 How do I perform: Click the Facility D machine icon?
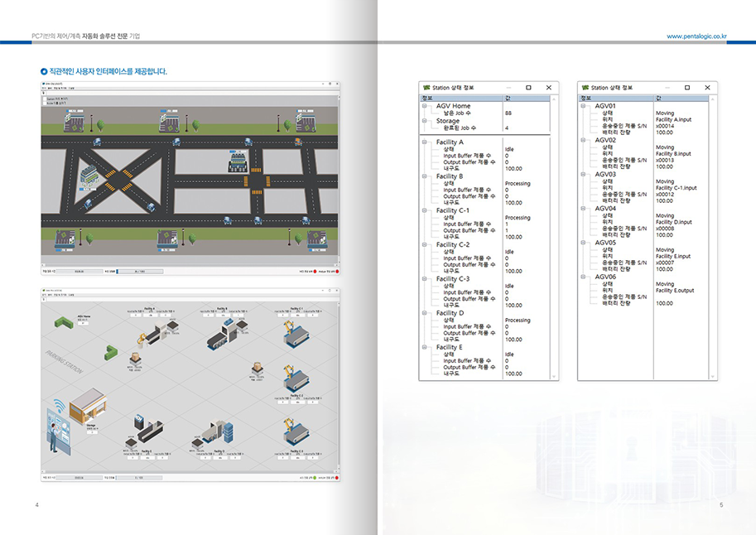[219, 434]
